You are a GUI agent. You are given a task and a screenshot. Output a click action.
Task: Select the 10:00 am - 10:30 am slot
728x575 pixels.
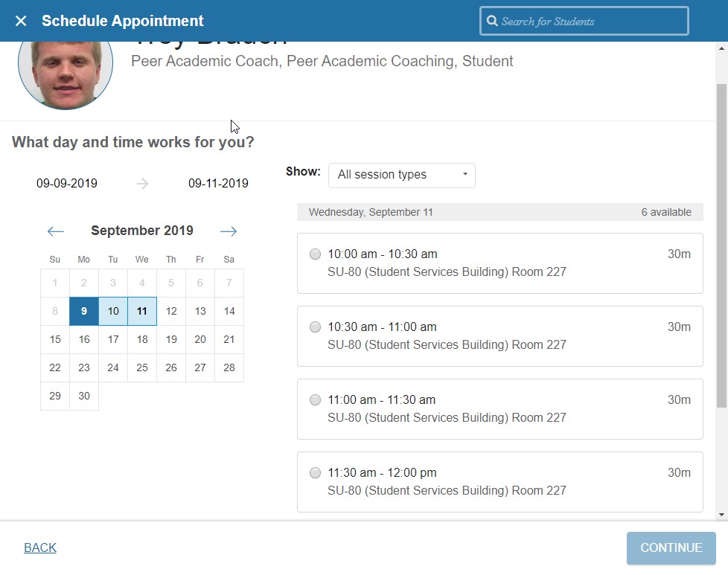pos(316,254)
